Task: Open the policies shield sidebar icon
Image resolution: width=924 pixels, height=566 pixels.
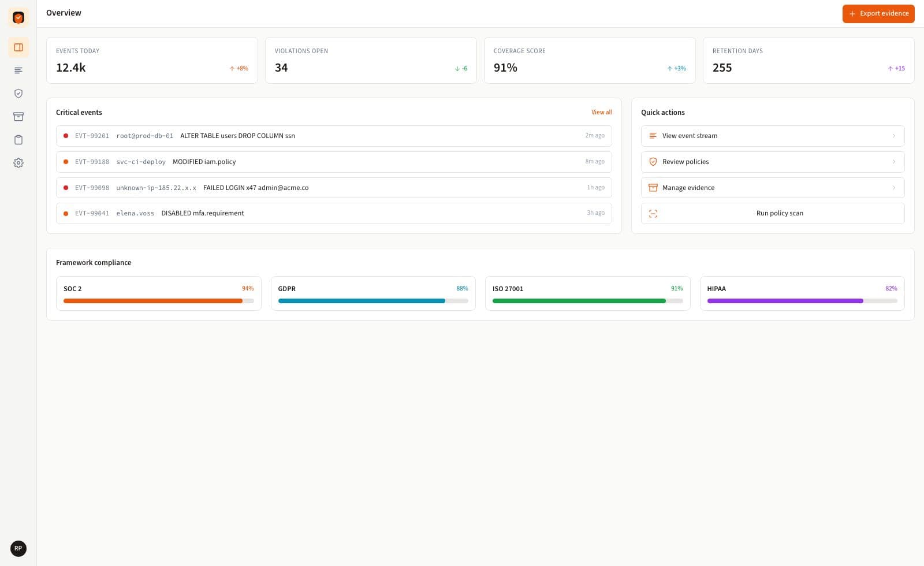Action: (18, 94)
